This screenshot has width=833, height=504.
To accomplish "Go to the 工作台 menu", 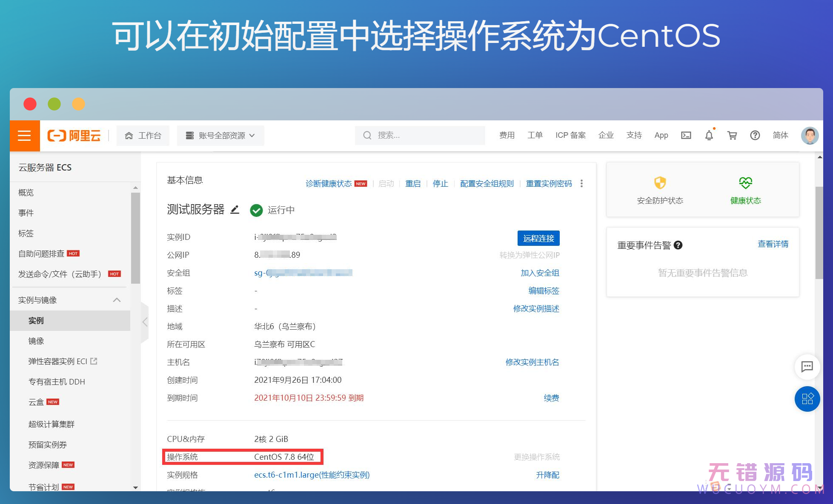I will [143, 135].
